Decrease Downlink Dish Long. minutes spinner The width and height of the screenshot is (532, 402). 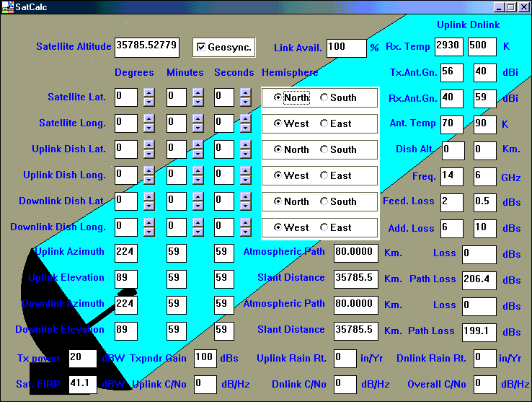tap(198, 232)
